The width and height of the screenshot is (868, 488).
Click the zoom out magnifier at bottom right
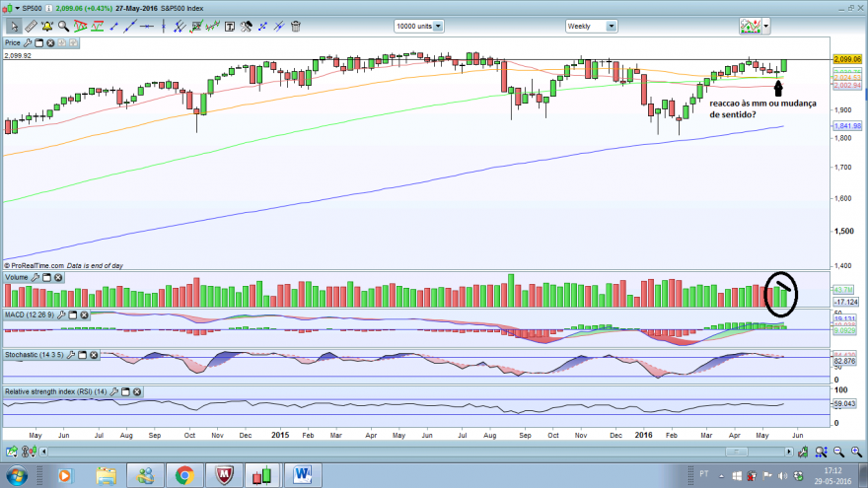pos(838,453)
